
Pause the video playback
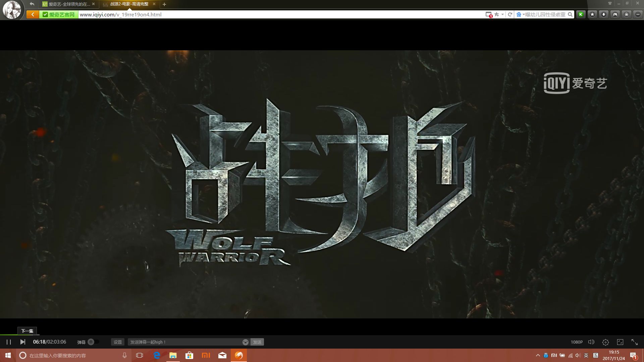9,342
